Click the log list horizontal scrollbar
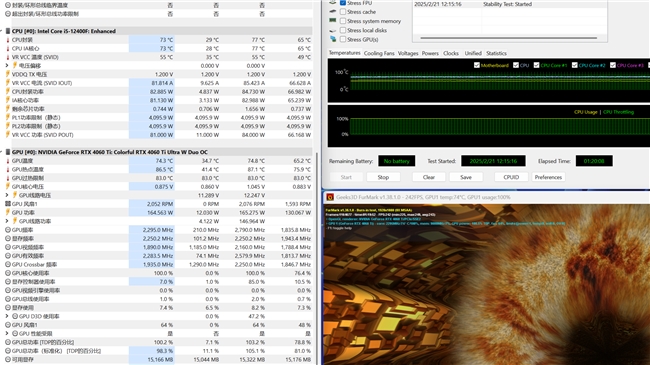650x365 pixels. [509, 38]
